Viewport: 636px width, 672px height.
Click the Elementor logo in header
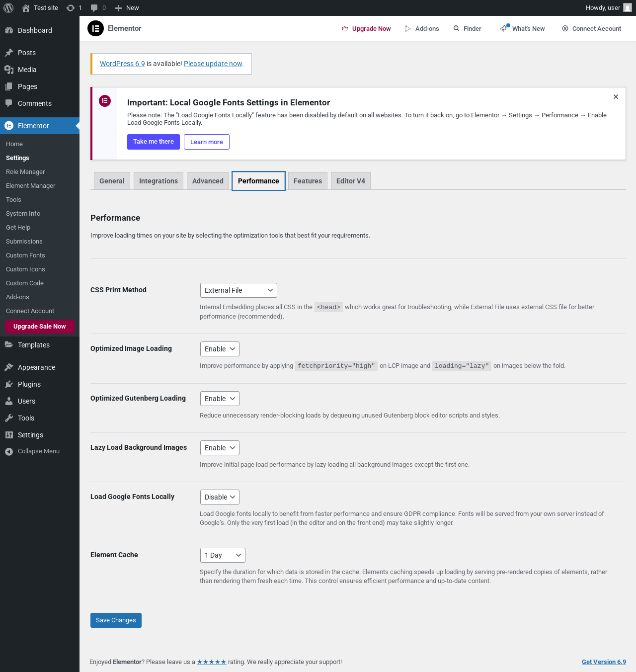coord(95,28)
